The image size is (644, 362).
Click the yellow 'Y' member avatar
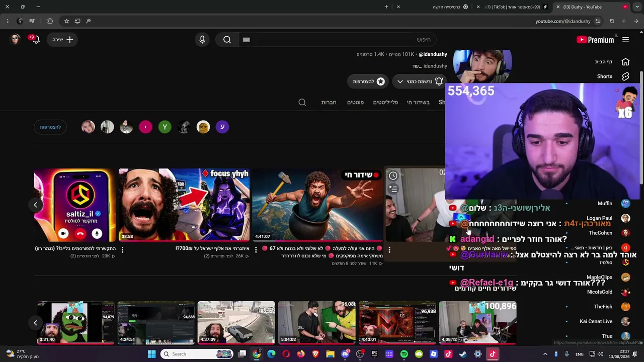(165, 127)
